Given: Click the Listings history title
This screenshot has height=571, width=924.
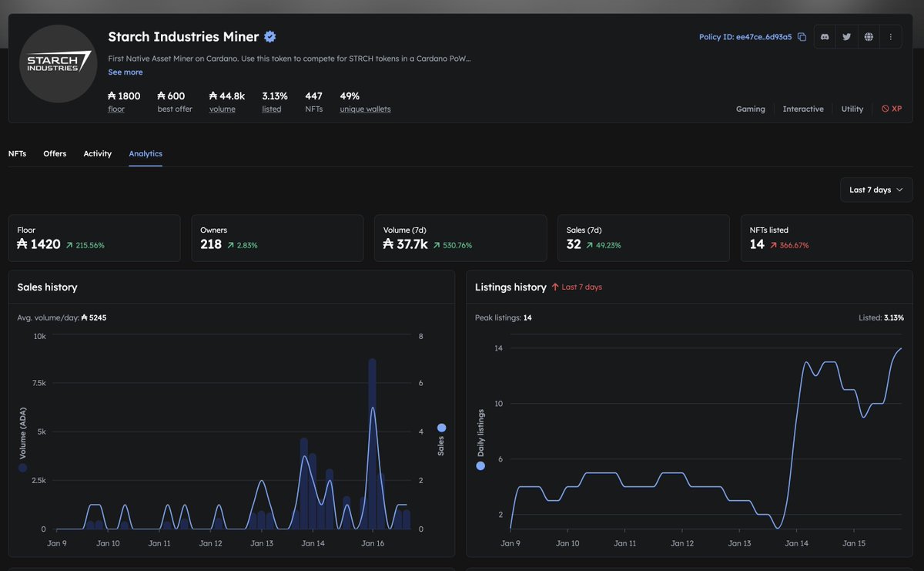Looking at the screenshot, I should click(x=511, y=287).
